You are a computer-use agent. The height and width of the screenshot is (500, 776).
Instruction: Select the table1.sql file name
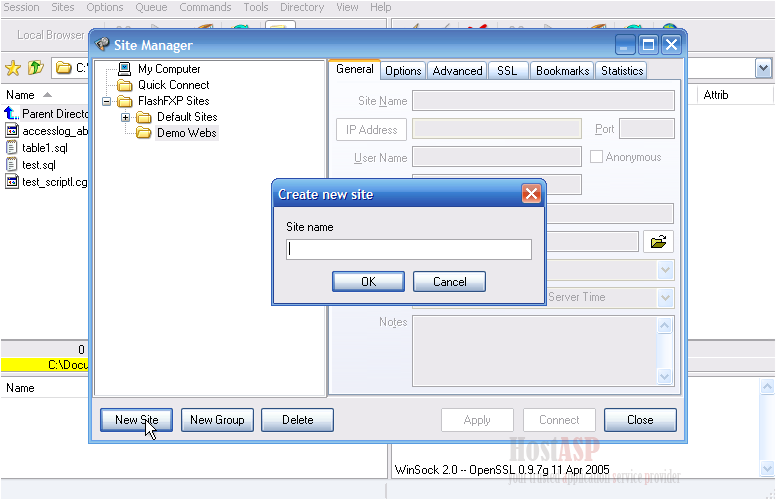tap(45, 148)
